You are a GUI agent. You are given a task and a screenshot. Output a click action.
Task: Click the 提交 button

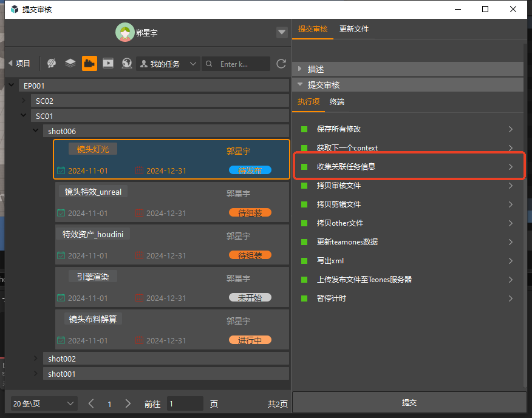(x=409, y=402)
